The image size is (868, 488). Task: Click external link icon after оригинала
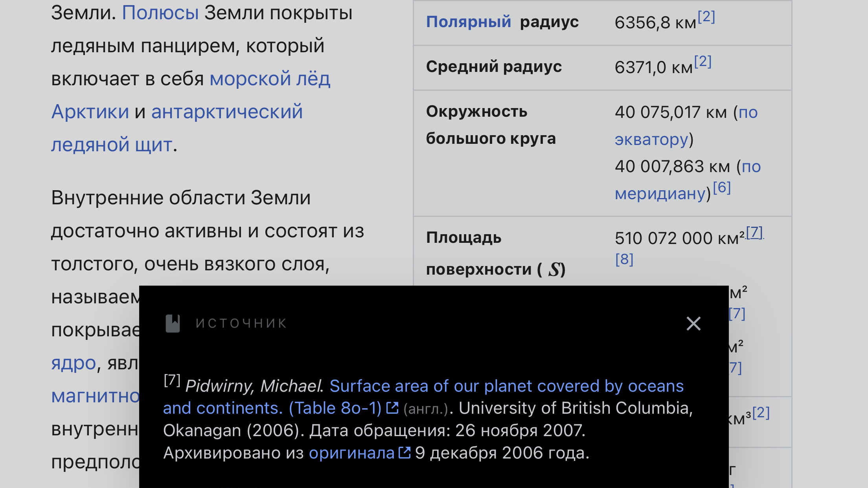coord(405,453)
